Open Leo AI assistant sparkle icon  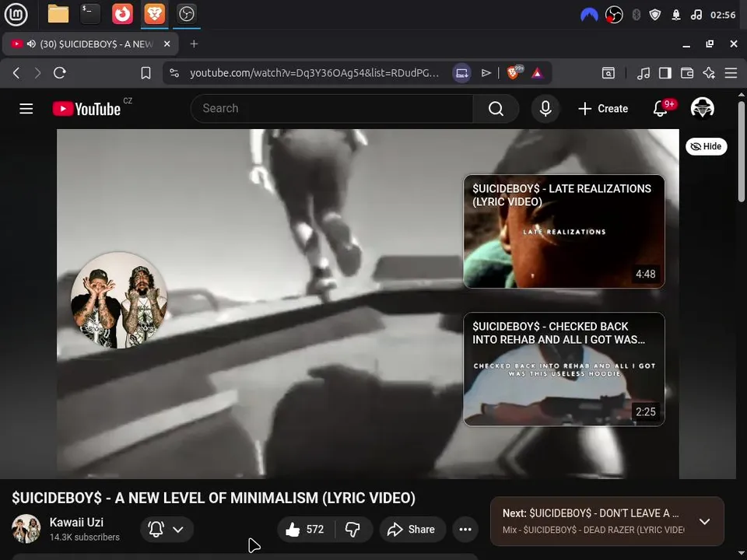(x=709, y=73)
